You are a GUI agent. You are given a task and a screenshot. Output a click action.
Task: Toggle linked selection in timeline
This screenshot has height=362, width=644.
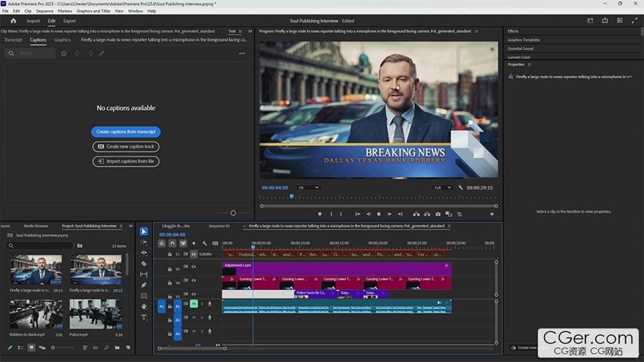(183, 244)
